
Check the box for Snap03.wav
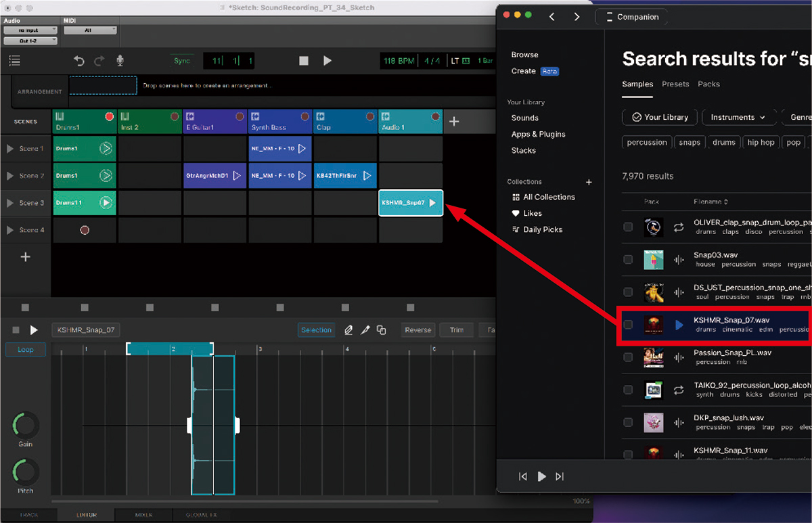[628, 260]
